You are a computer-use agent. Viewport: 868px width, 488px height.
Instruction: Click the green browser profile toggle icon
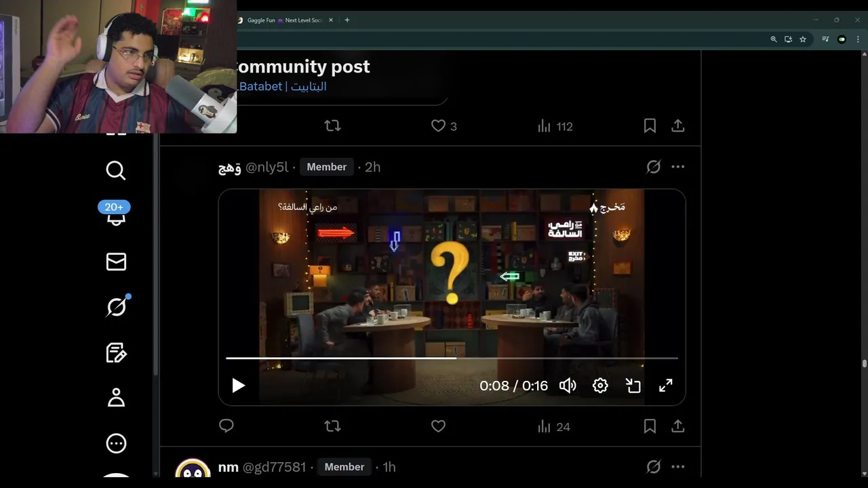tap(842, 39)
